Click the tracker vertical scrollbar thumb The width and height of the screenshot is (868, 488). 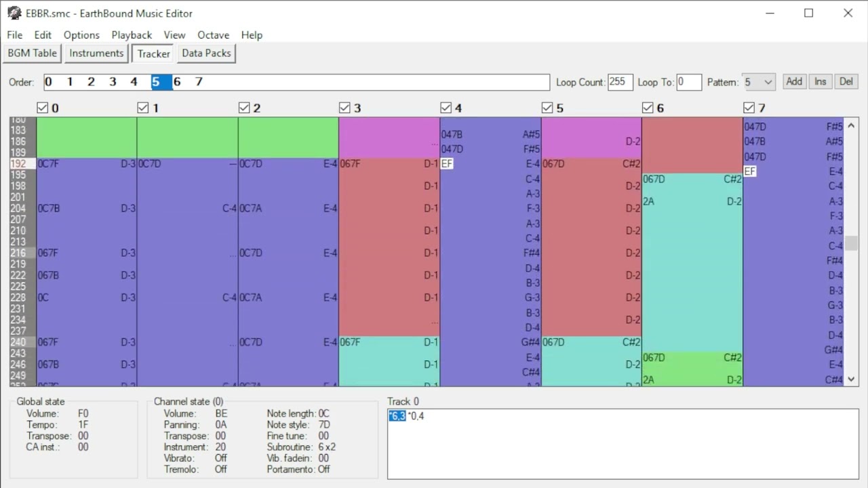pos(852,243)
